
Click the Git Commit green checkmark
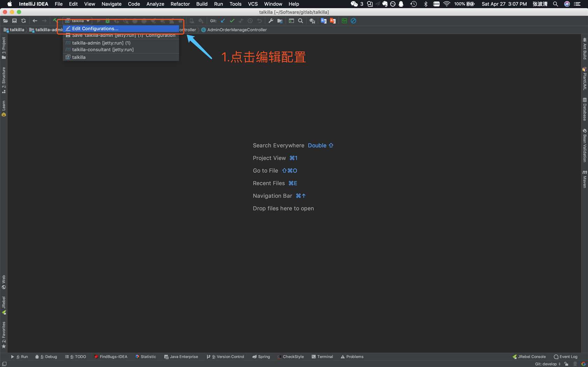coord(232,21)
